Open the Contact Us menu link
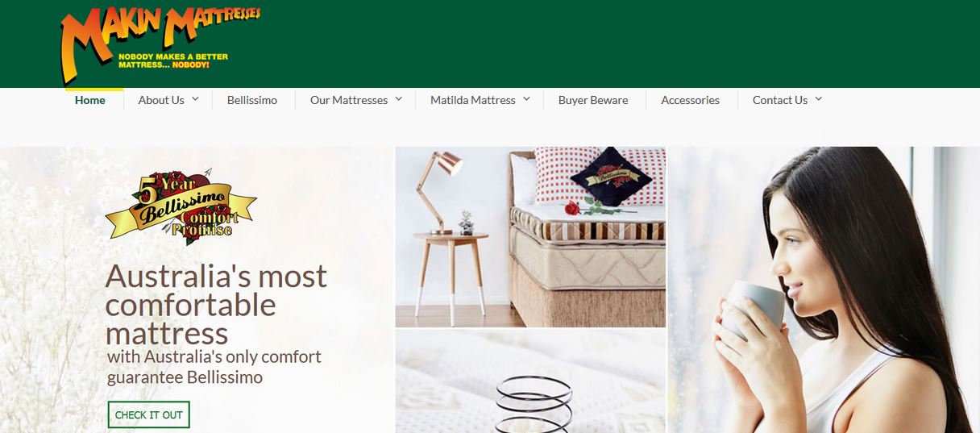Image resolution: width=980 pixels, height=433 pixels. click(780, 100)
